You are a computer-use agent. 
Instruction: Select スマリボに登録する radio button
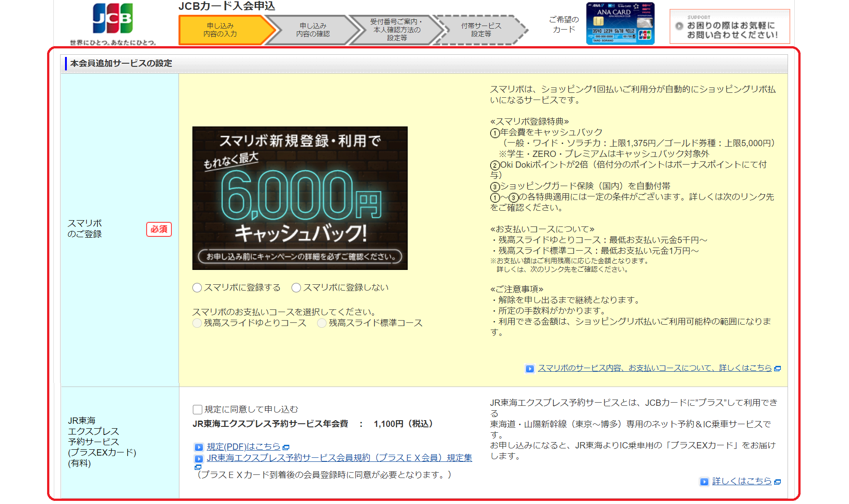pyautogui.click(x=197, y=288)
